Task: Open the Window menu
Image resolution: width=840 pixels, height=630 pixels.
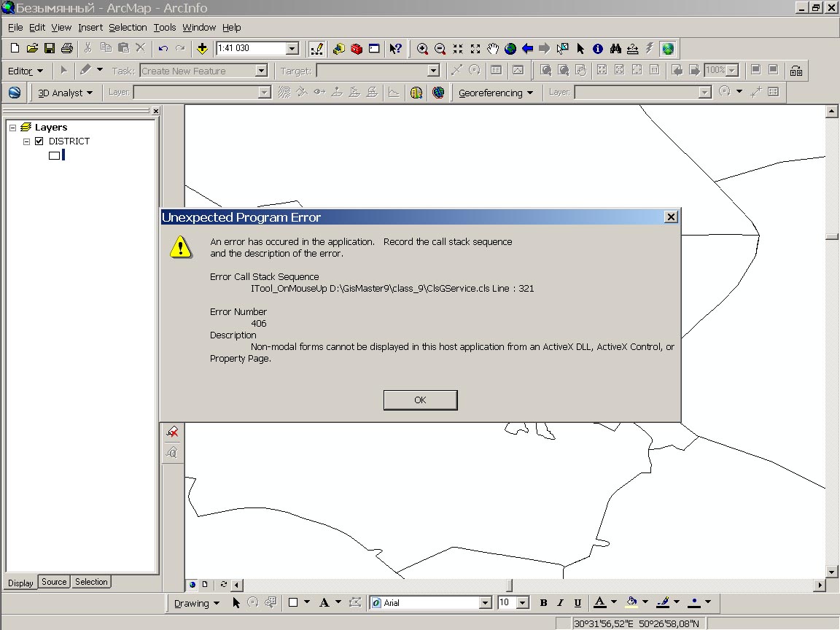Action: (x=199, y=27)
